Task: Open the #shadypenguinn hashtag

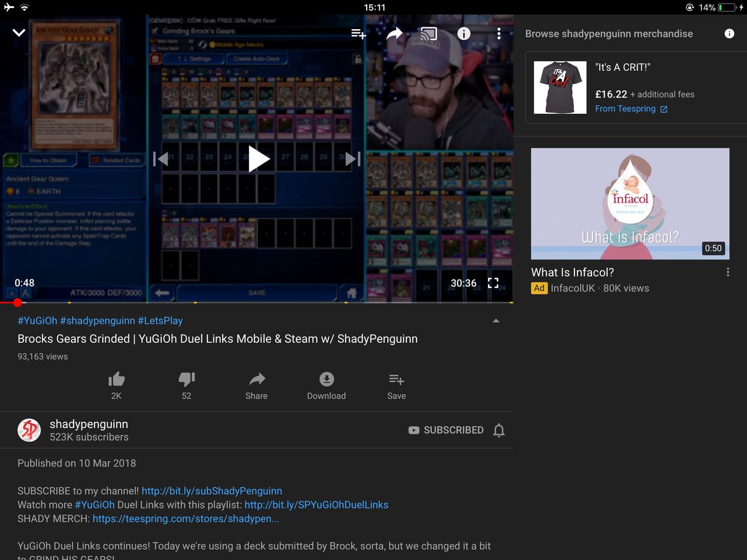Action: [98, 320]
